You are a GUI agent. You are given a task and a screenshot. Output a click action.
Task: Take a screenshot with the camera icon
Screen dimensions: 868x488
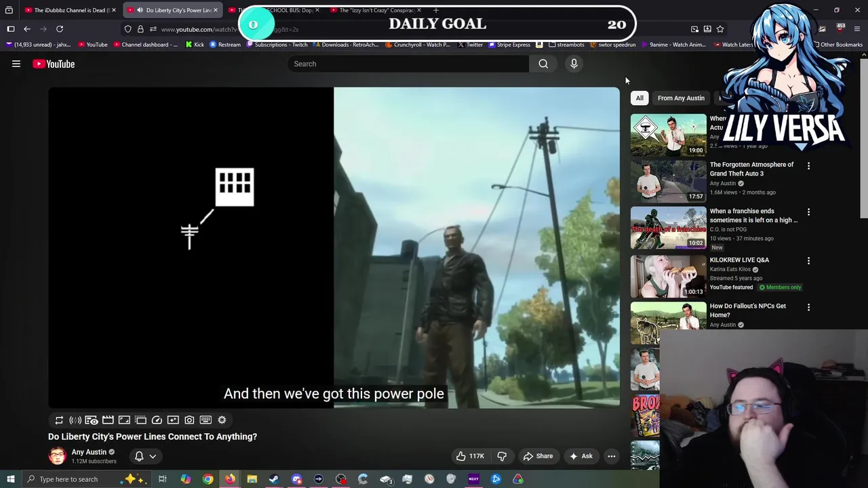coord(189,420)
